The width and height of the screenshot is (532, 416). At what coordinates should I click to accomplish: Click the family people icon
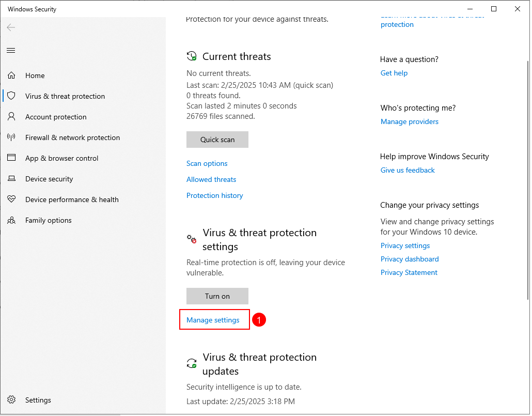pos(11,220)
